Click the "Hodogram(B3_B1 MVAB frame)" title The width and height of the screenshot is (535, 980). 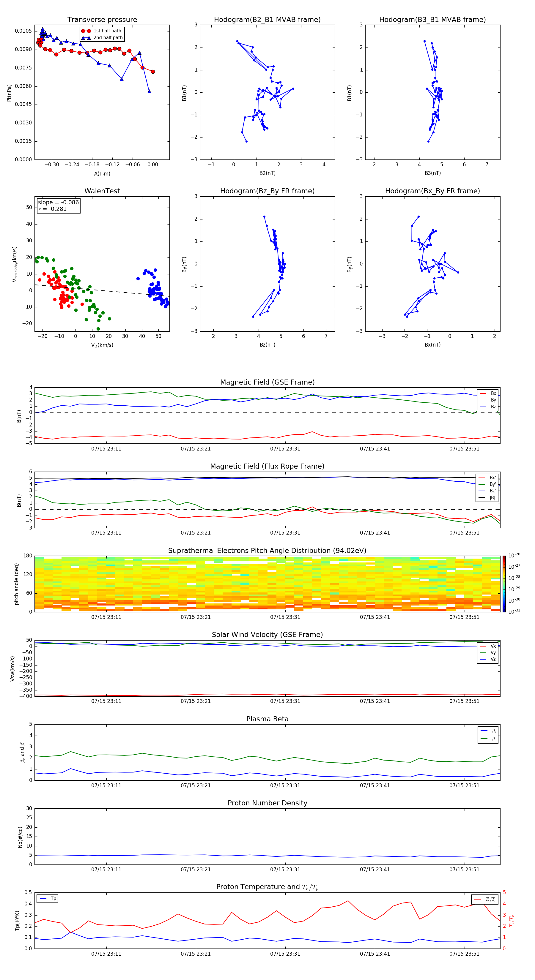click(x=432, y=19)
